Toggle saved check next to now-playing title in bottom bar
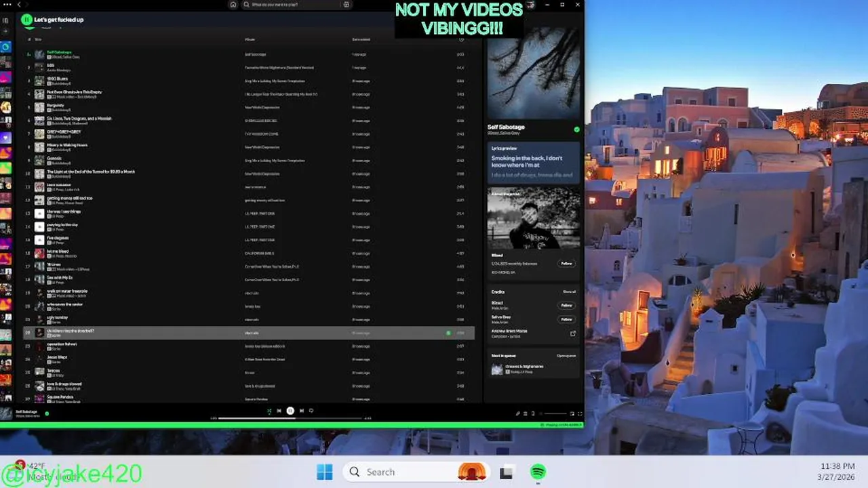Screen dimensions: 868x488 (x=47, y=413)
